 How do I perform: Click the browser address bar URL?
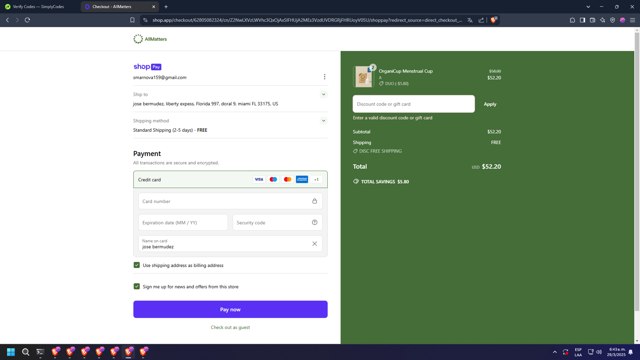[307, 20]
